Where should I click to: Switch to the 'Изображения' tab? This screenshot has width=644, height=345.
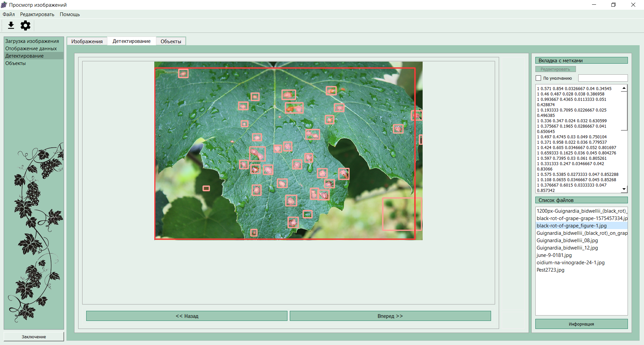click(x=87, y=41)
